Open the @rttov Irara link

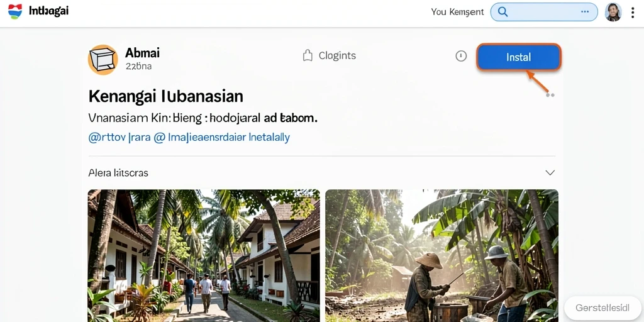119,137
